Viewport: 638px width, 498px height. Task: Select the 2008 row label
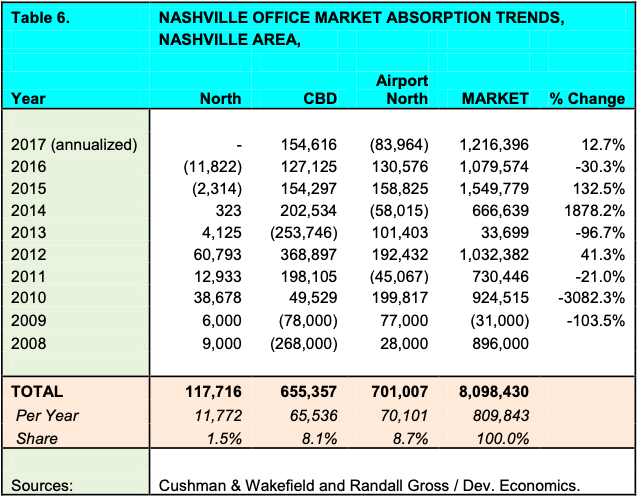coord(30,342)
